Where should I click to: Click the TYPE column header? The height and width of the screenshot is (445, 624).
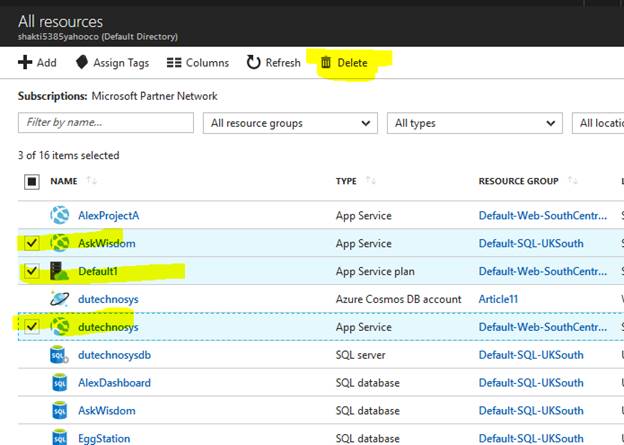tap(346, 181)
